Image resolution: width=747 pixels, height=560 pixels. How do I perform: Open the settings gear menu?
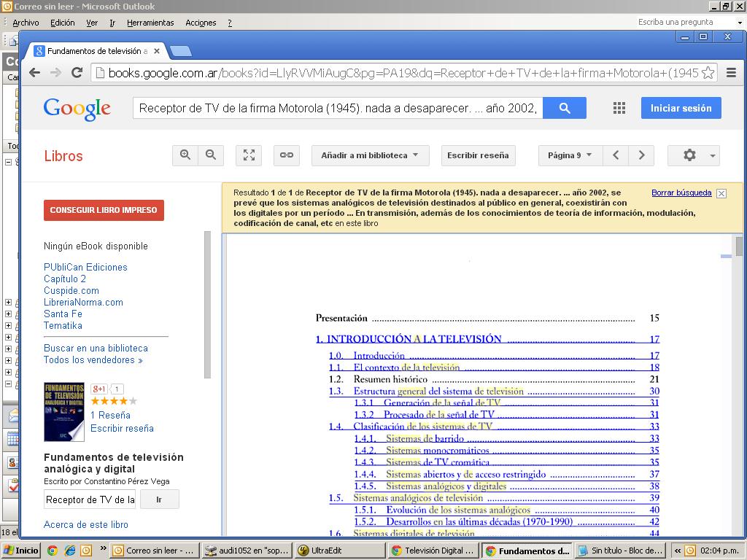click(694, 155)
